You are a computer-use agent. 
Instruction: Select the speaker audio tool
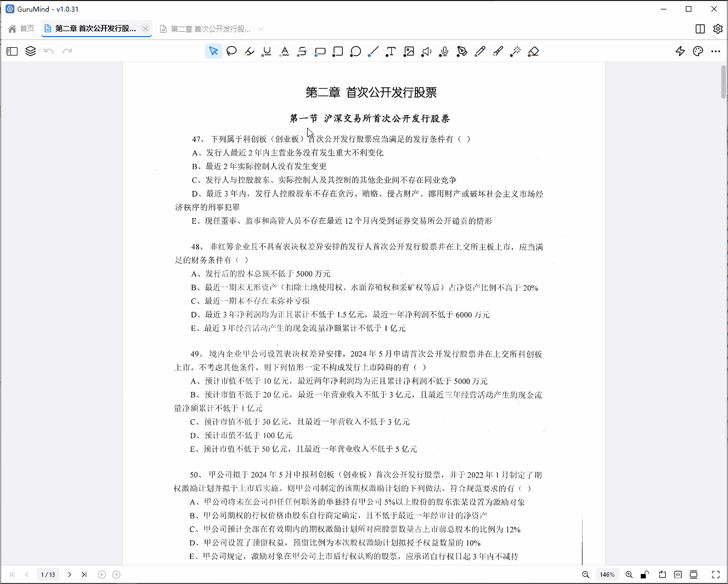[427, 51]
